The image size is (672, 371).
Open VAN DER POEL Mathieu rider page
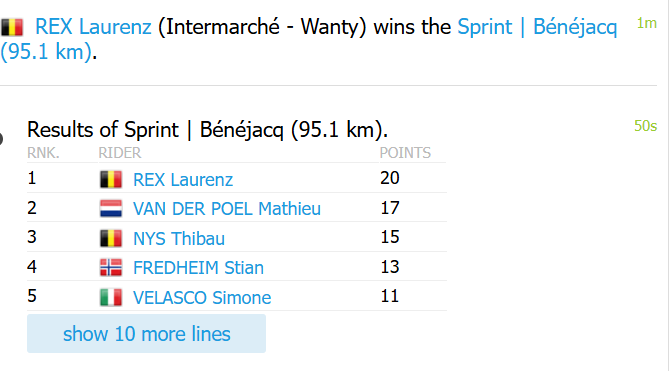[227, 209]
